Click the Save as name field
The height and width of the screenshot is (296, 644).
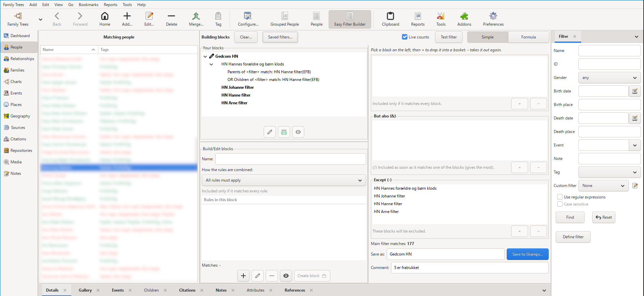pos(446,254)
